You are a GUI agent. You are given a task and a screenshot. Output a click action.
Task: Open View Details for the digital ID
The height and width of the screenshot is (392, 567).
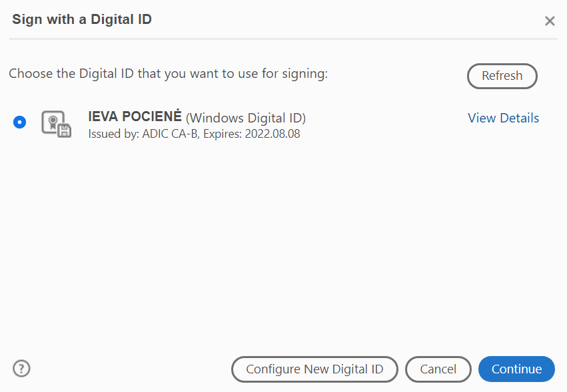(x=503, y=118)
